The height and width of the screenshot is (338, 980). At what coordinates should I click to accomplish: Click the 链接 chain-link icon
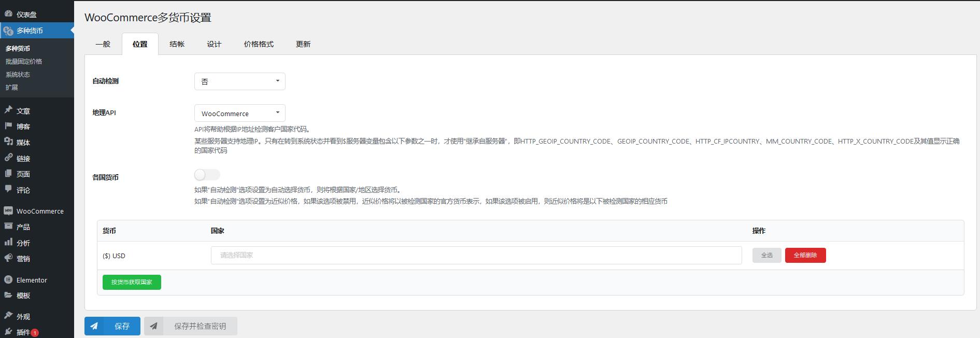[8, 158]
